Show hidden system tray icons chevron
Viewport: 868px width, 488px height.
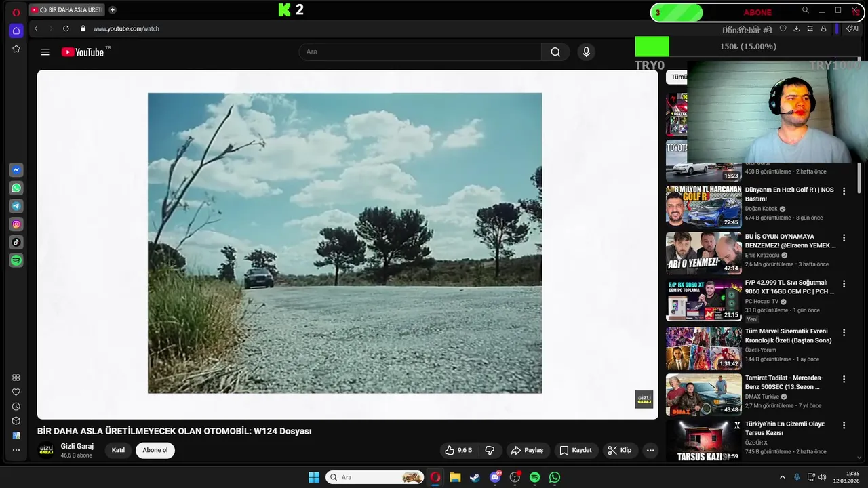click(x=782, y=477)
